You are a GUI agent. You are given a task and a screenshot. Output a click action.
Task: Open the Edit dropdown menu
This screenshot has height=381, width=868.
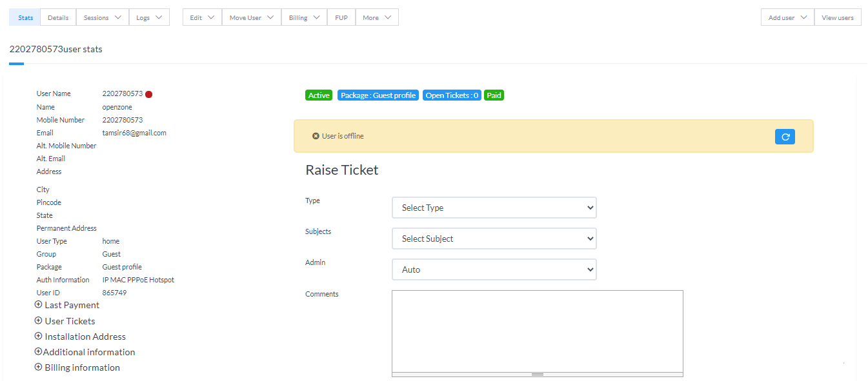tap(201, 17)
